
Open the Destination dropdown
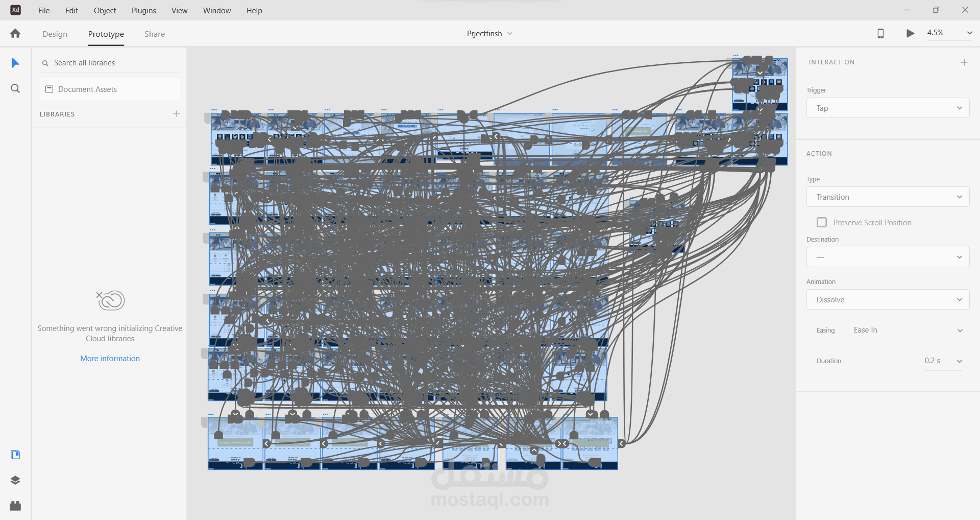point(888,257)
